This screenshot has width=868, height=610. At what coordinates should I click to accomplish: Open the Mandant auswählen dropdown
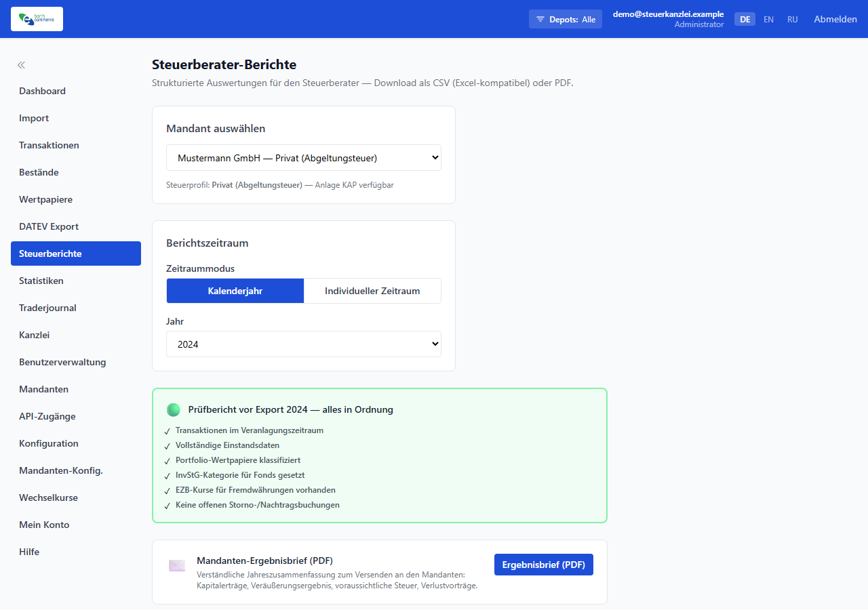coord(304,158)
